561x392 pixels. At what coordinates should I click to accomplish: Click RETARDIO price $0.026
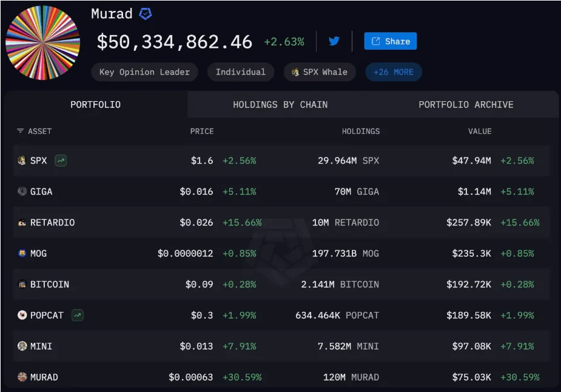pyautogui.click(x=197, y=222)
